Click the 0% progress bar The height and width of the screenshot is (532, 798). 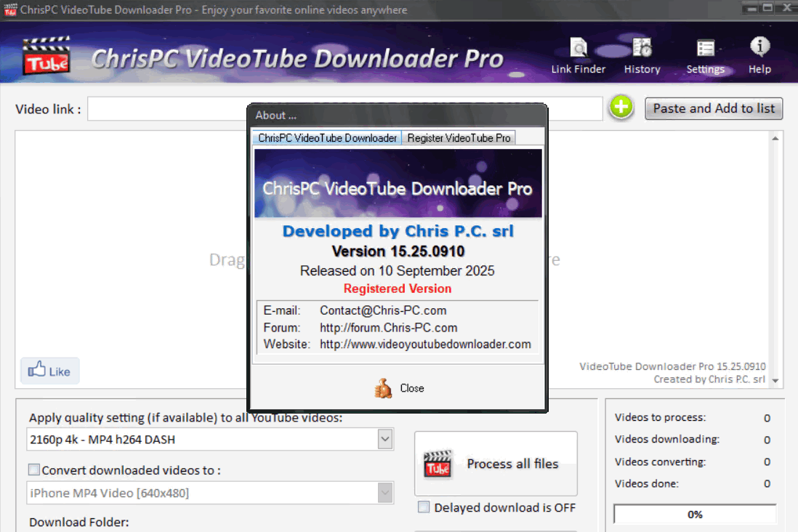click(x=695, y=514)
